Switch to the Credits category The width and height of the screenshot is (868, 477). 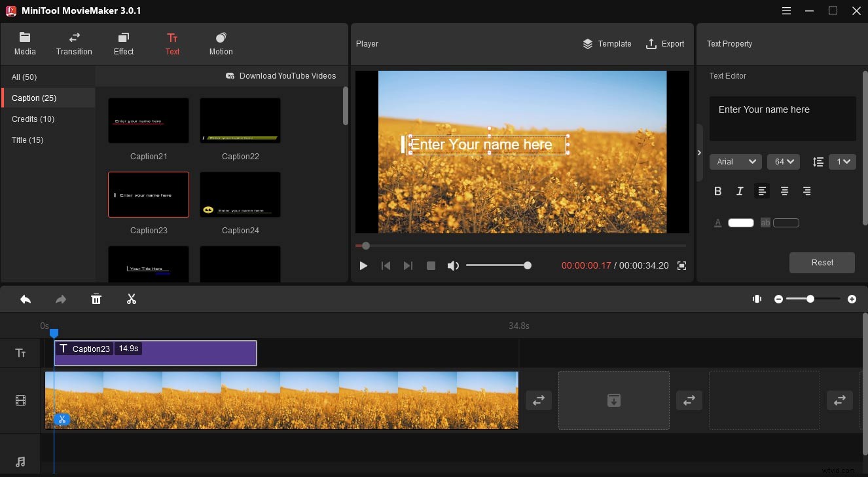click(x=33, y=119)
